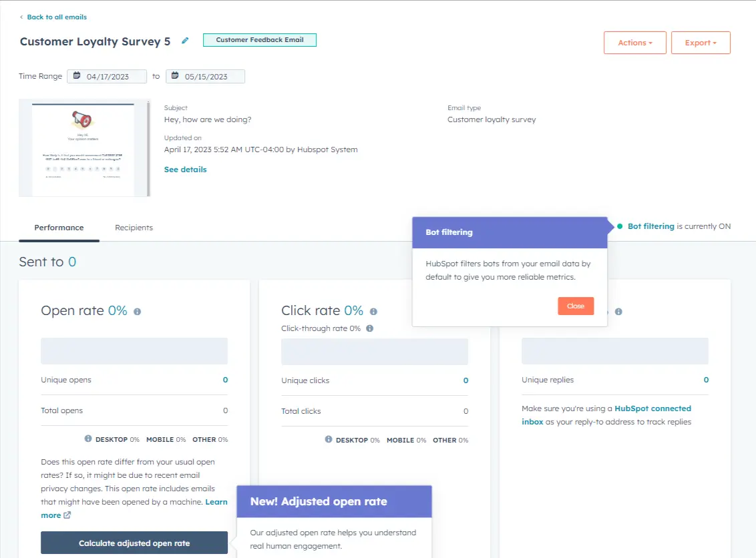Open the Export dropdown menu
756x558 pixels.
(700, 43)
